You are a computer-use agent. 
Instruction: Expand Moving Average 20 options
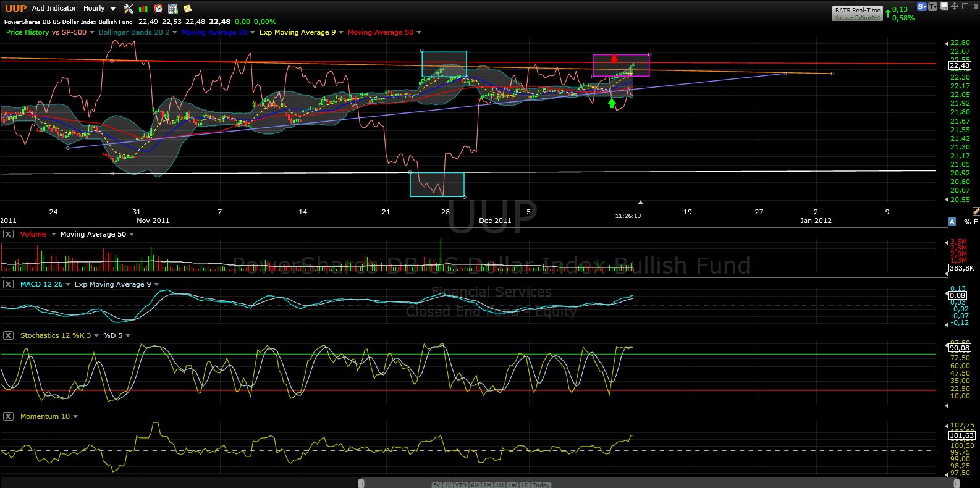(252, 32)
